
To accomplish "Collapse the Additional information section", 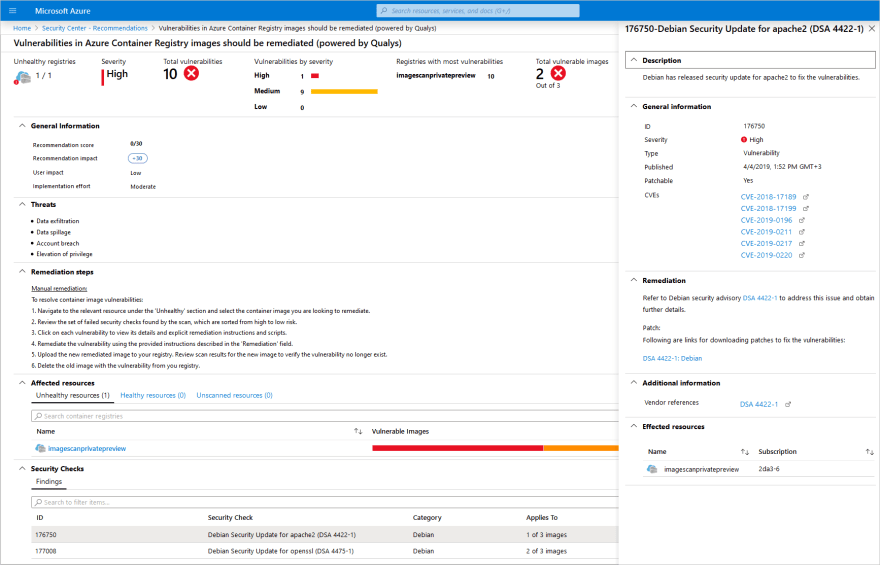I will [x=634, y=383].
